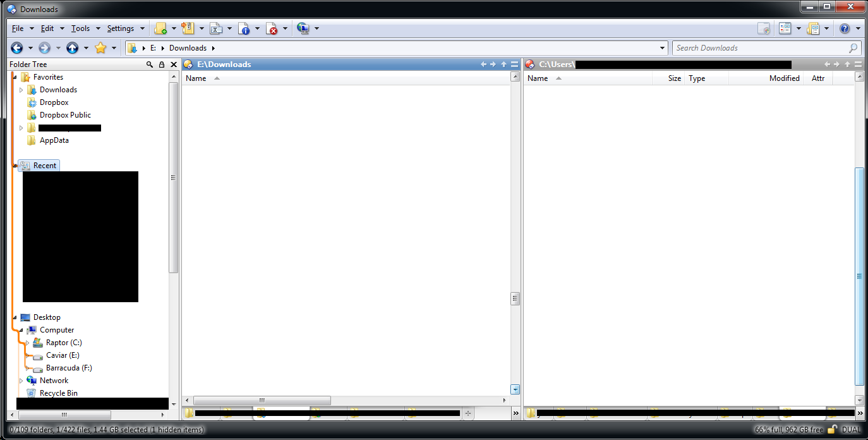Sort right pane by Modified column

click(784, 78)
